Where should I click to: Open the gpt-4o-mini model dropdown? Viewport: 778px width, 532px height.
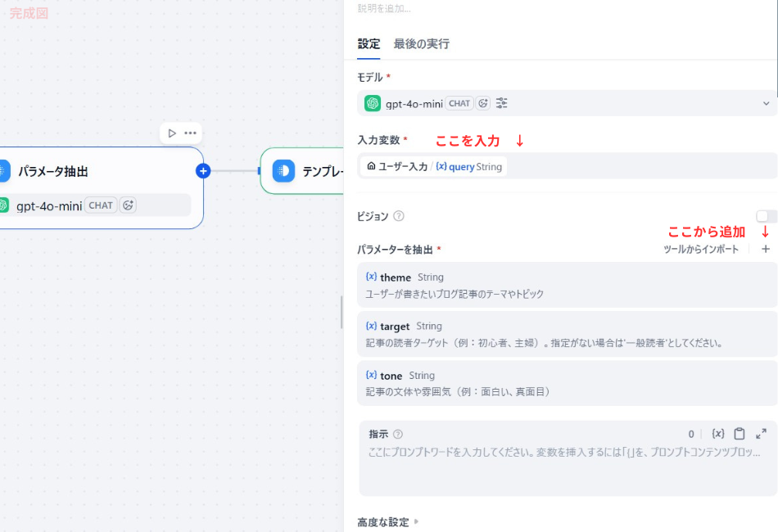767,103
